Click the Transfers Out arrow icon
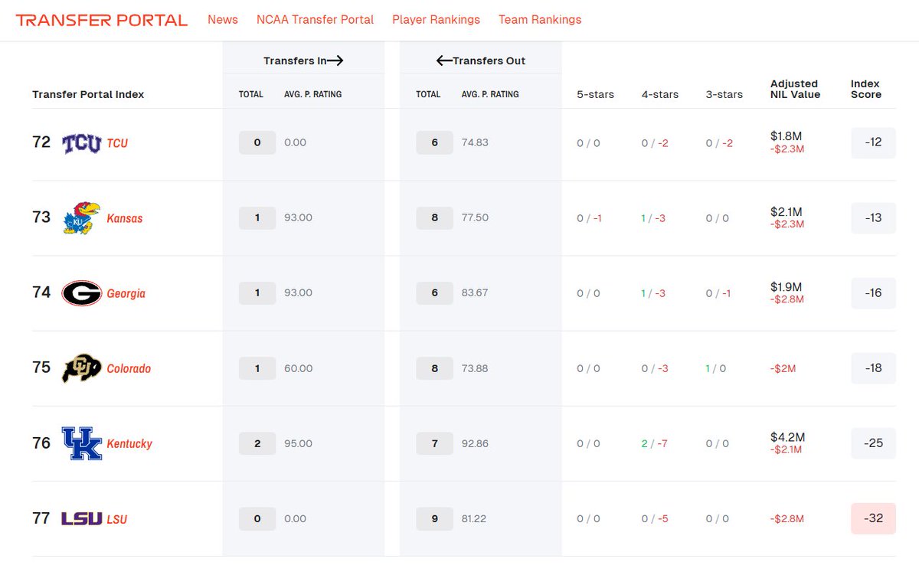 (444, 60)
